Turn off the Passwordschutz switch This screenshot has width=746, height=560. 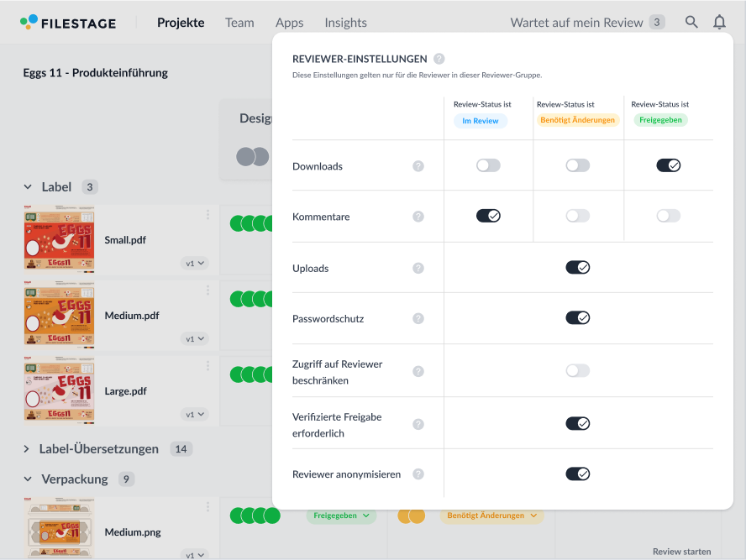pos(578,317)
